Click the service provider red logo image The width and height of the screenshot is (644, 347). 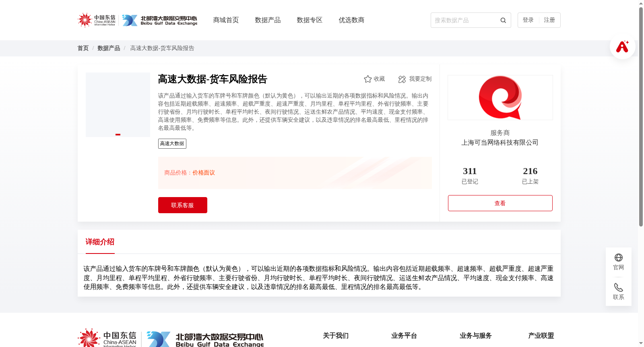pyautogui.click(x=500, y=98)
